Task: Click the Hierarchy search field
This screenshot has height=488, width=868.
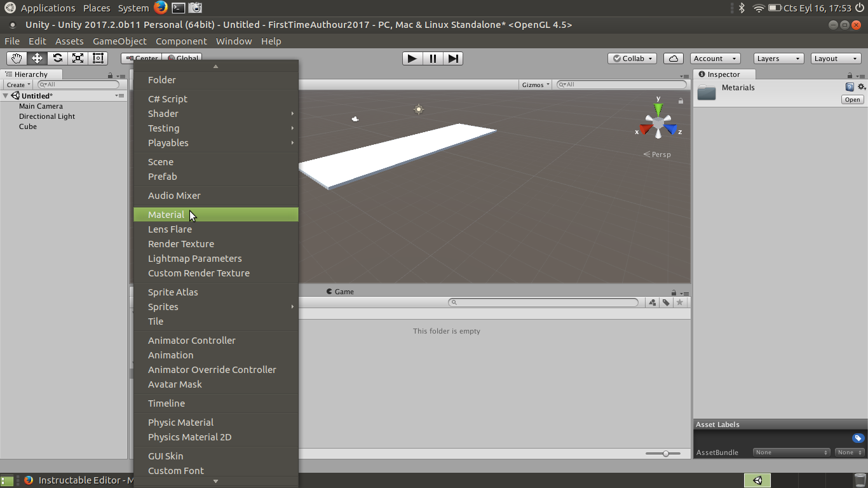Action: (x=78, y=85)
